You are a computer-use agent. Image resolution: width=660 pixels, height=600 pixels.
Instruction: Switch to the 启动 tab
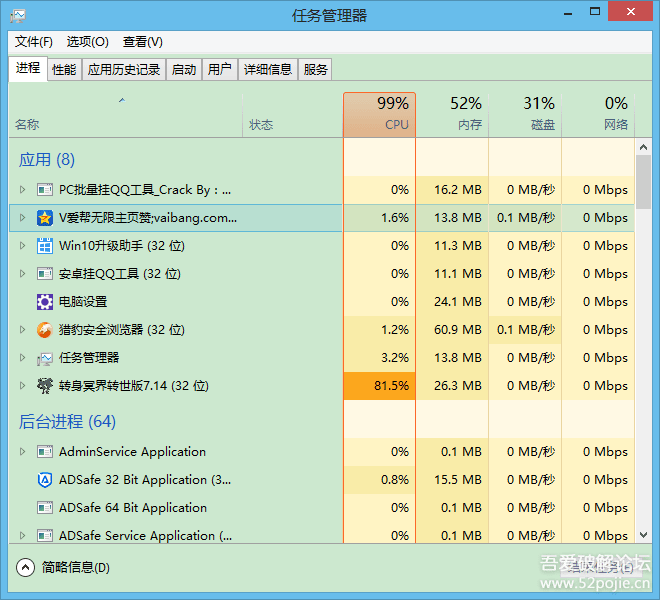[x=184, y=69]
